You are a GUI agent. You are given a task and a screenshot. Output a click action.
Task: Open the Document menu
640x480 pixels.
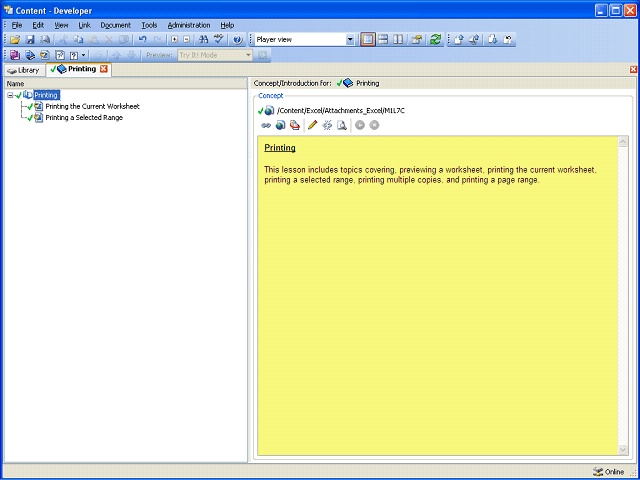coord(116,25)
